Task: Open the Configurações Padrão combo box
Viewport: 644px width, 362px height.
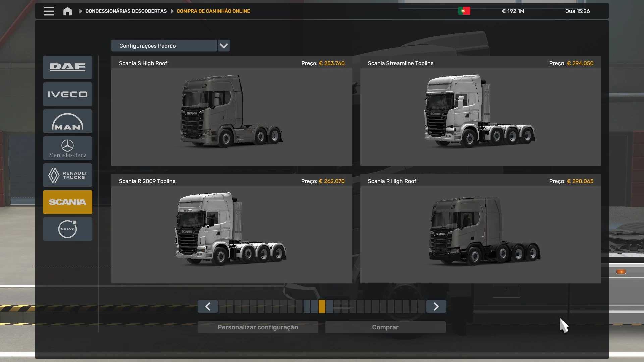Action: (164, 46)
